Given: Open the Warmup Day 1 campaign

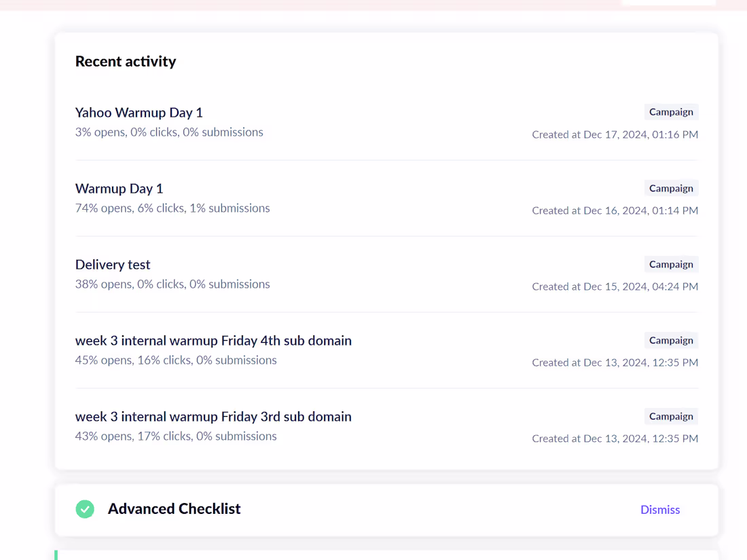Looking at the screenshot, I should coord(120,189).
